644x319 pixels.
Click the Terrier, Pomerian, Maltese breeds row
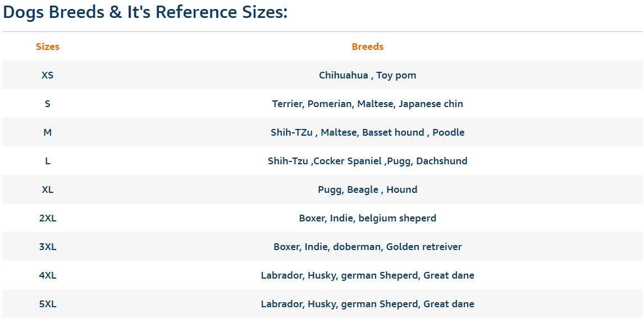coord(368,104)
